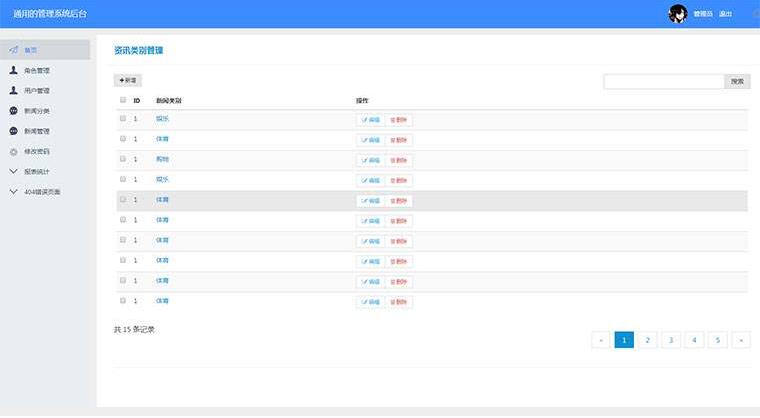Click the chat bubble icon beside 新闻管理

[14, 131]
